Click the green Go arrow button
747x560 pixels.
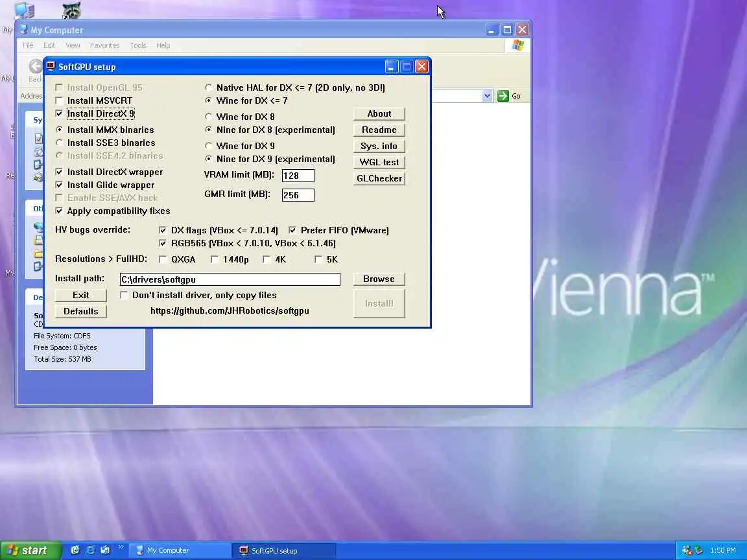click(503, 96)
